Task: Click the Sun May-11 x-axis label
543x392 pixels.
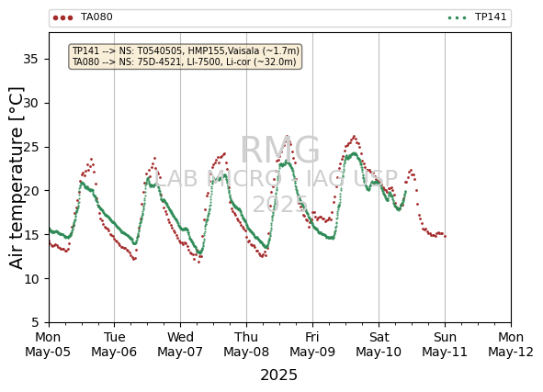Action: [x=445, y=344]
